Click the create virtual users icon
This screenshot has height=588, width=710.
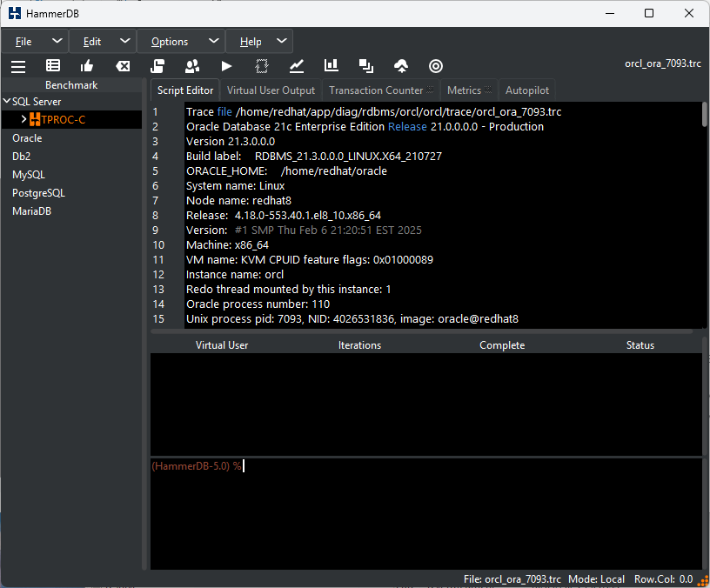tap(192, 66)
